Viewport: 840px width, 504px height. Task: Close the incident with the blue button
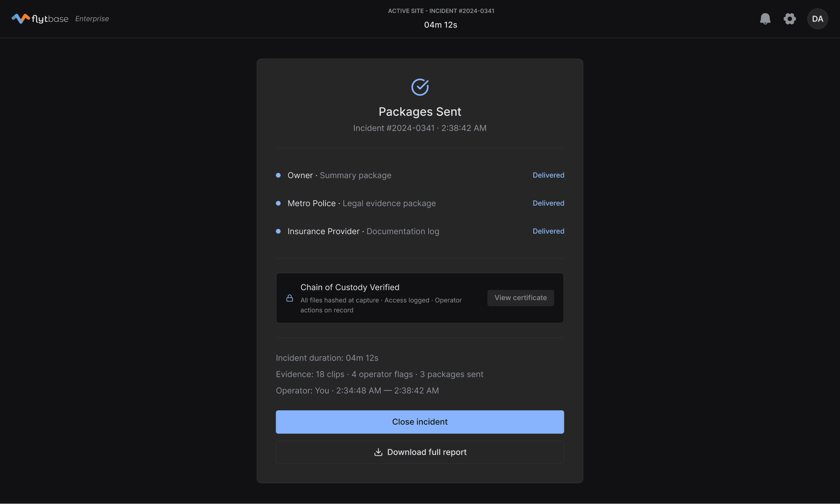tap(420, 422)
